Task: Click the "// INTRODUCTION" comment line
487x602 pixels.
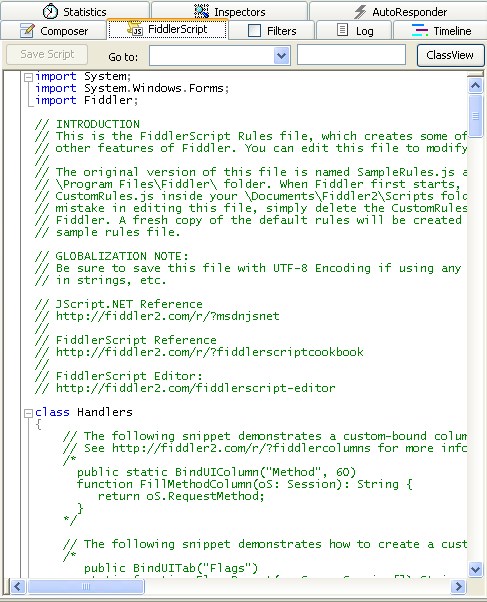Action: [87, 124]
